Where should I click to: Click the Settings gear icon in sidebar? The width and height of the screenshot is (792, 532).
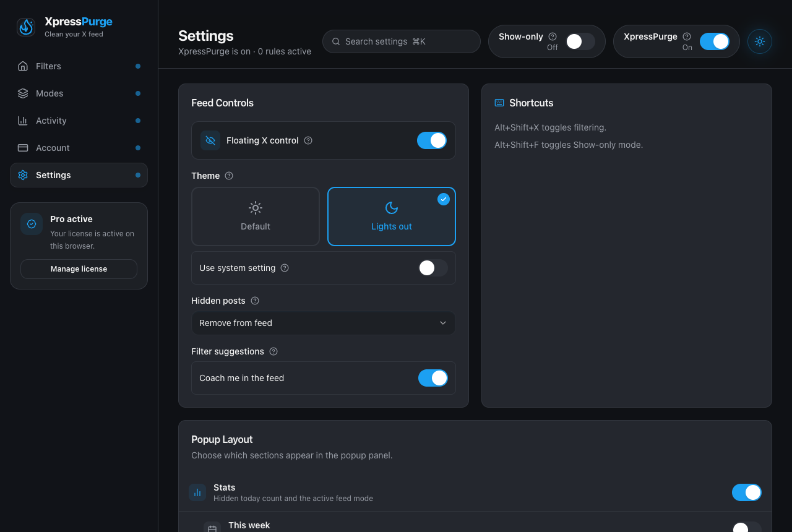coord(23,175)
